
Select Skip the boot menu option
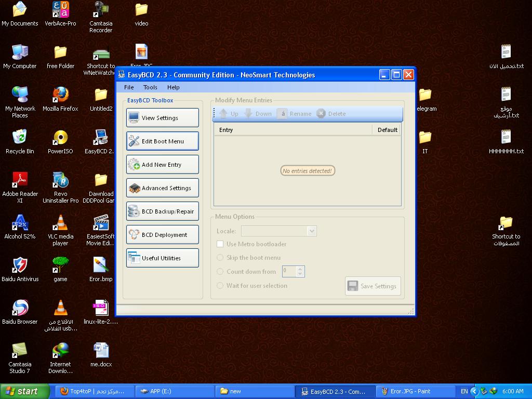pos(220,258)
